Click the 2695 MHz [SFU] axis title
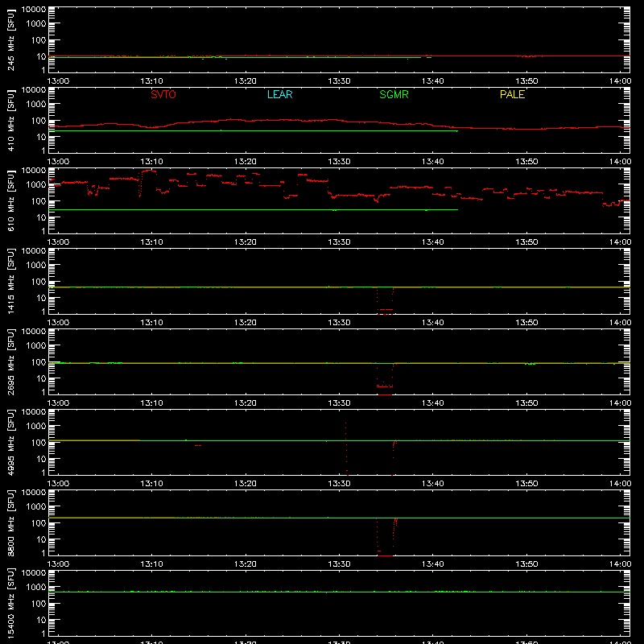Image resolution: width=644 pixels, height=644 pixels. pyautogui.click(x=10, y=361)
